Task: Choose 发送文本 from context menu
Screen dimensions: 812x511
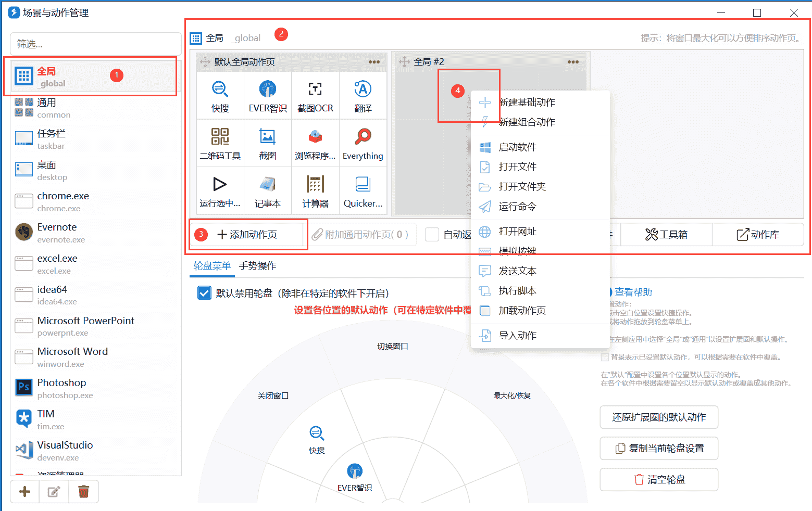Action: pyautogui.click(x=540, y=271)
